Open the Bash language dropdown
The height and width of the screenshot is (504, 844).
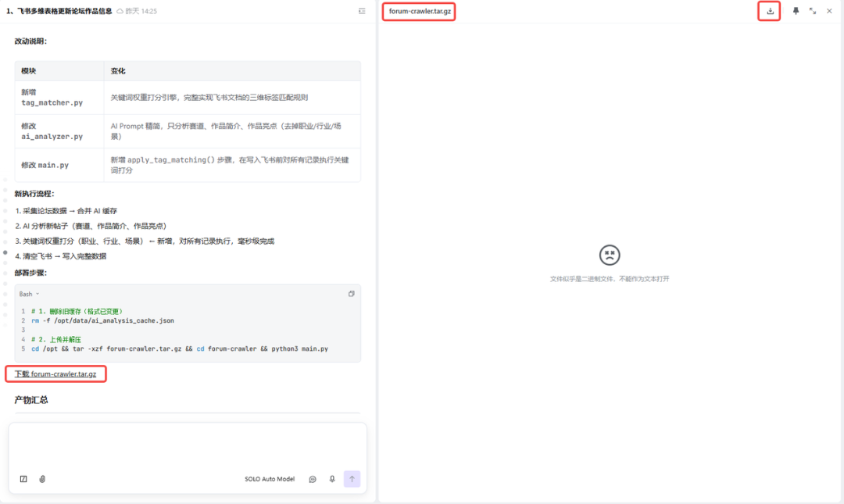pos(29,294)
